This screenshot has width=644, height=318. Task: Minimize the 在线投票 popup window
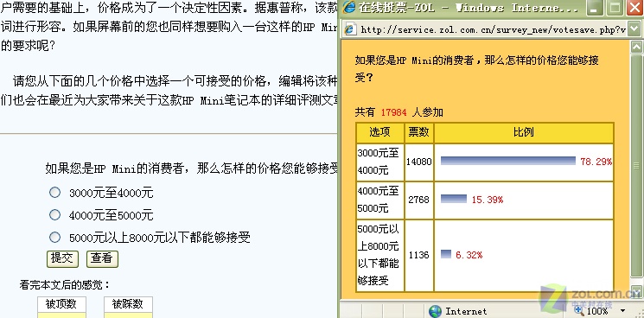[x=594, y=8]
